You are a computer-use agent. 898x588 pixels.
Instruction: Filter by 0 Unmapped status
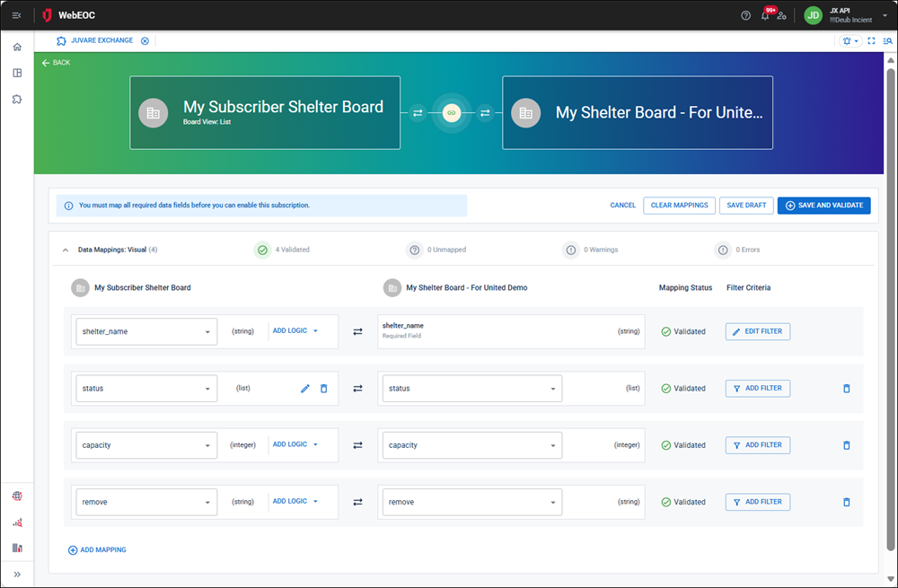click(436, 250)
